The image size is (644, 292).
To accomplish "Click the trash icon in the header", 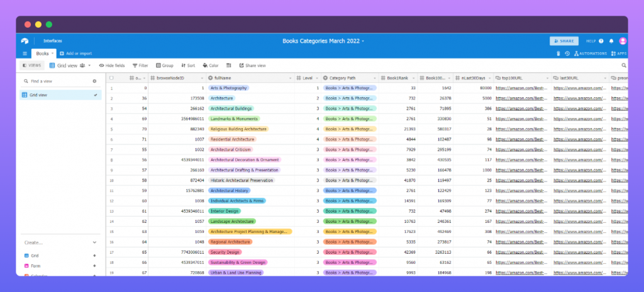I will tap(558, 53).
